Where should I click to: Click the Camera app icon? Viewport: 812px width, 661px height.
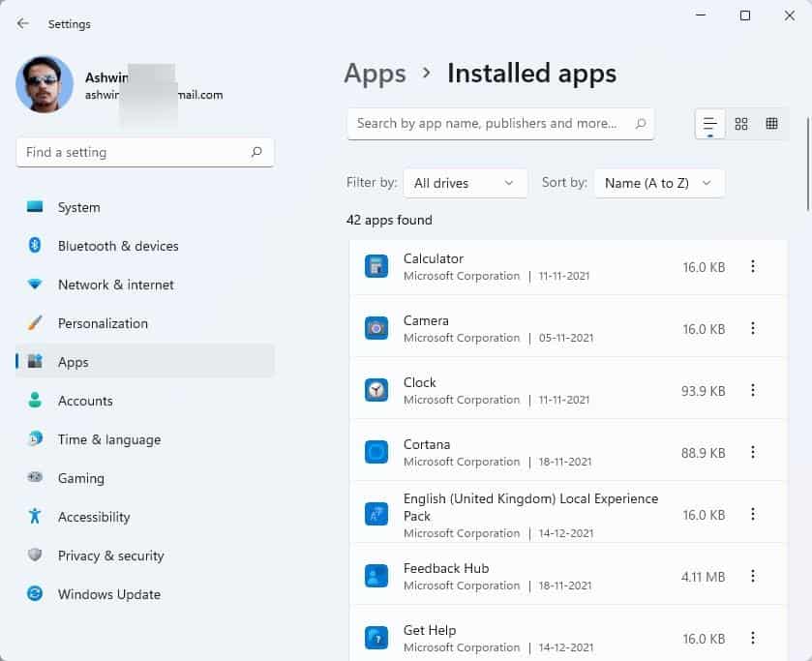(376, 329)
